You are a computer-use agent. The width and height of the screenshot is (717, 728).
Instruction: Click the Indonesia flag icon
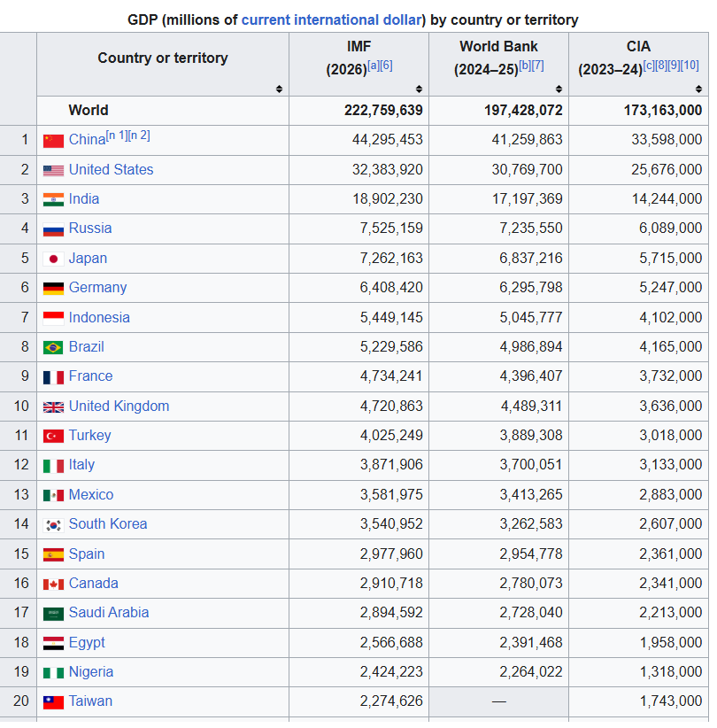pyautogui.click(x=53, y=318)
